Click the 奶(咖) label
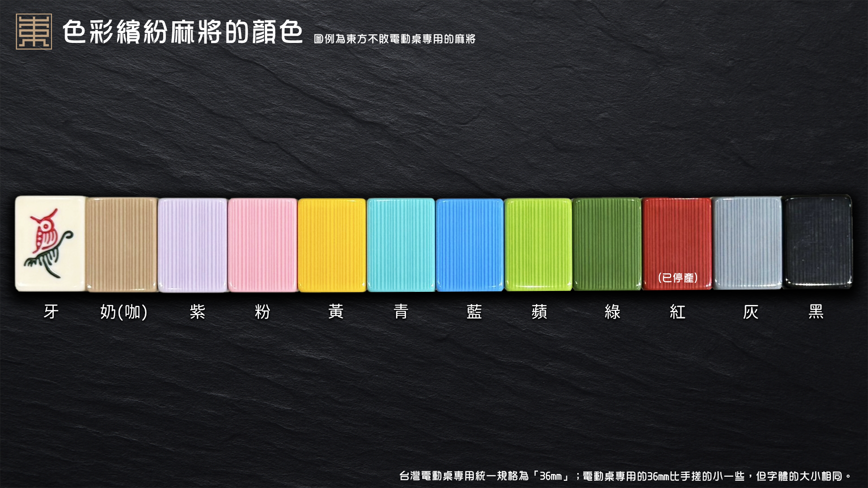The width and height of the screenshot is (868, 488). (x=124, y=312)
